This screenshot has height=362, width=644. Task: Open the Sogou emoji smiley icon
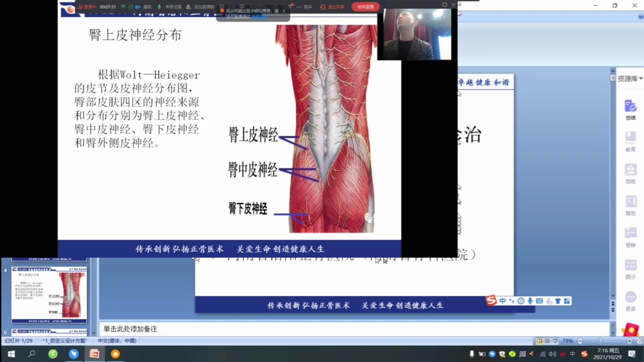click(521, 301)
